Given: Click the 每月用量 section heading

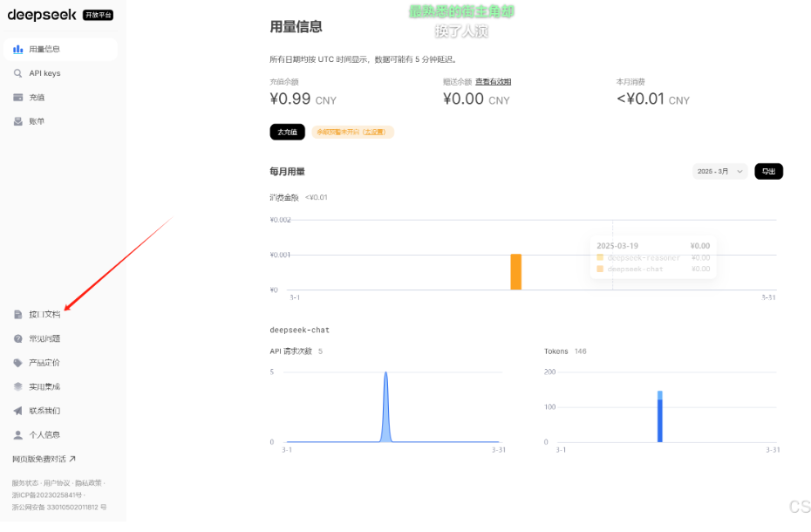Looking at the screenshot, I should click(x=287, y=171).
